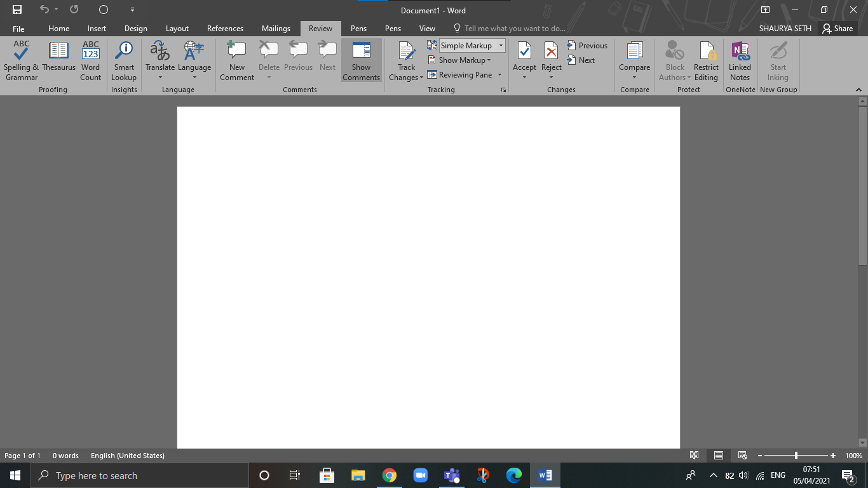Open the File tab

(18, 29)
